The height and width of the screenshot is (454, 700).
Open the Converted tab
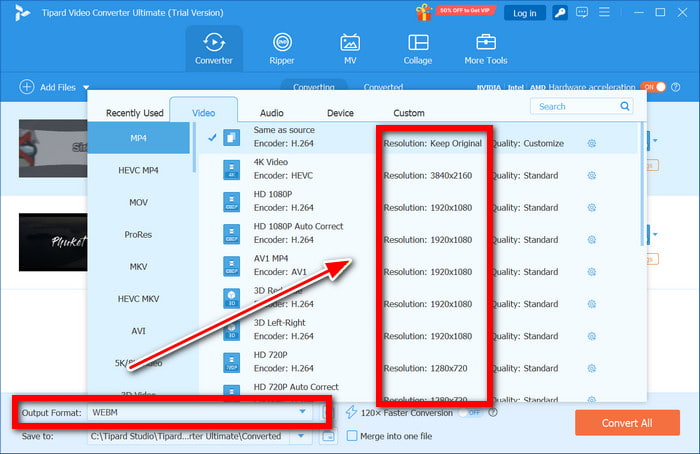pos(383,87)
